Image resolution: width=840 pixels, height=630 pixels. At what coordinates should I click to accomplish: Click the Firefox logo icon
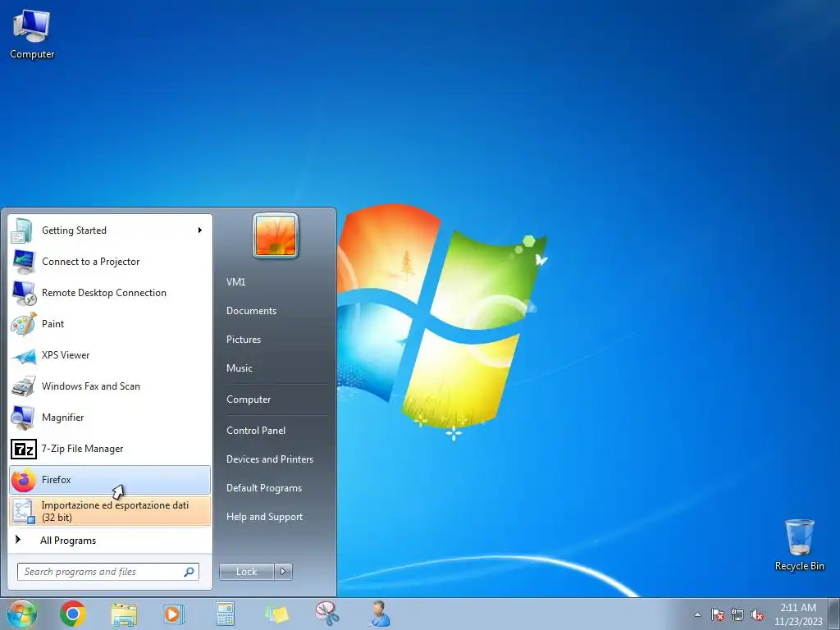pos(24,479)
